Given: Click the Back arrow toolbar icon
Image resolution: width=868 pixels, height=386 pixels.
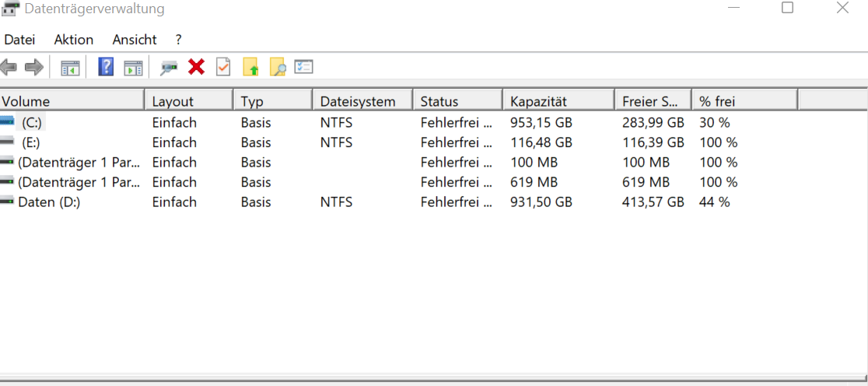Looking at the screenshot, I should coord(9,68).
